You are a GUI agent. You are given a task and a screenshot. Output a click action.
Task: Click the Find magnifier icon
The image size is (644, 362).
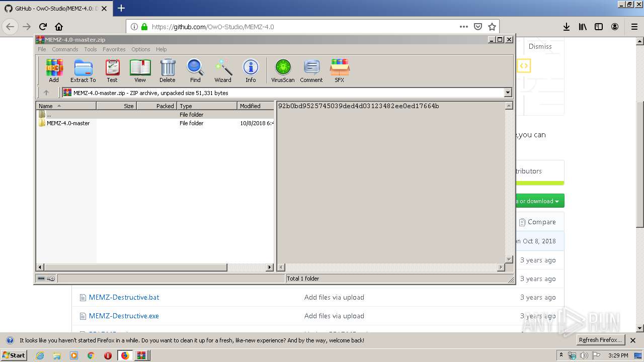pos(195,70)
